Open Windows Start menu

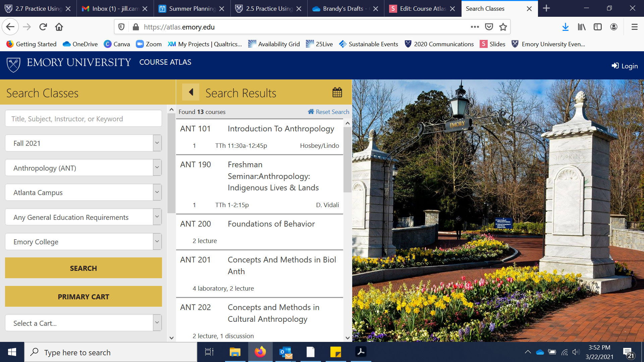(x=12, y=352)
